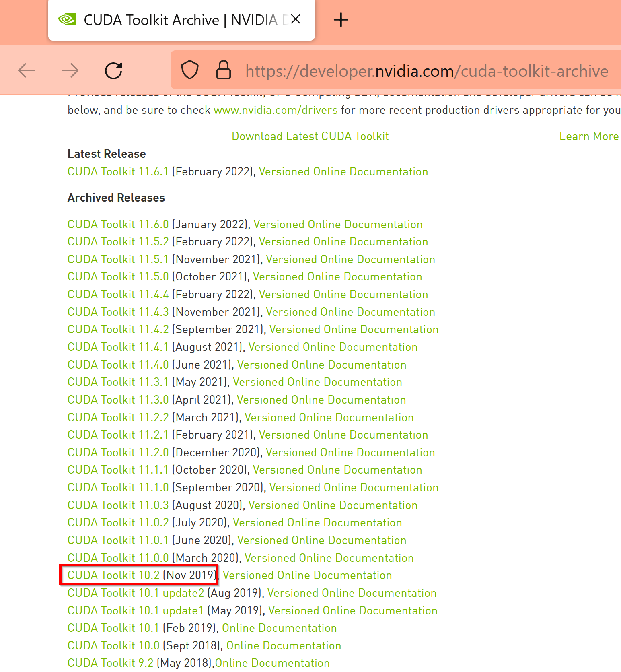The image size is (621, 672).
Task: Open CUDA Toolkit 11.3.0 link
Action: tap(118, 400)
